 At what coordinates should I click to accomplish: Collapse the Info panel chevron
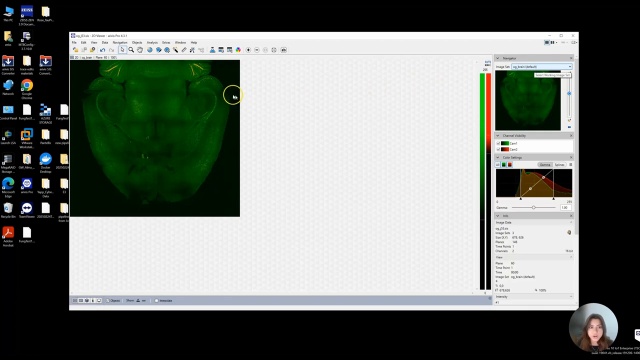pos(498,216)
